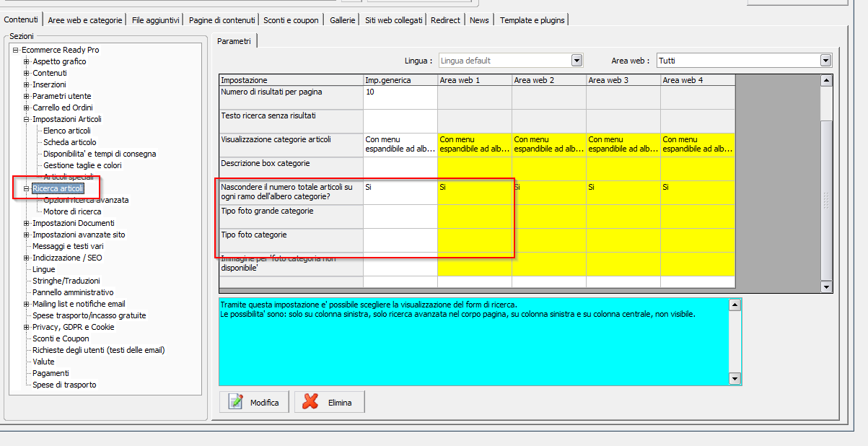Click the value 10 for results per page
The width and height of the screenshot is (868, 446).
400,97
